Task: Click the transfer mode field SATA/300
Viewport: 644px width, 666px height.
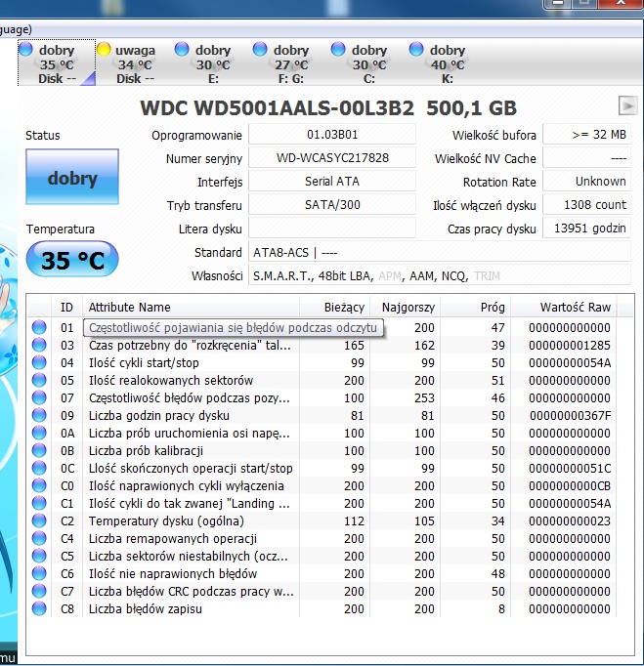Action: pos(332,205)
